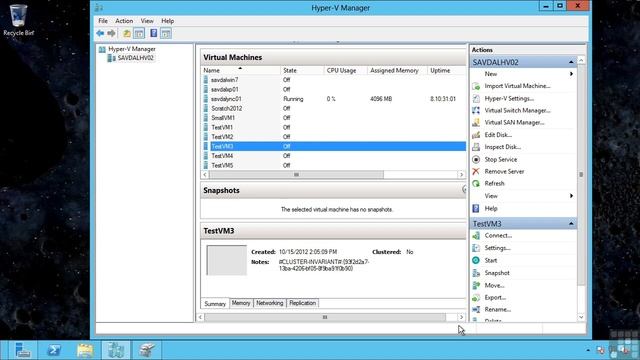Image resolution: width=640 pixels, height=360 pixels.
Task: Click the Move action icon
Action: (x=476, y=285)
